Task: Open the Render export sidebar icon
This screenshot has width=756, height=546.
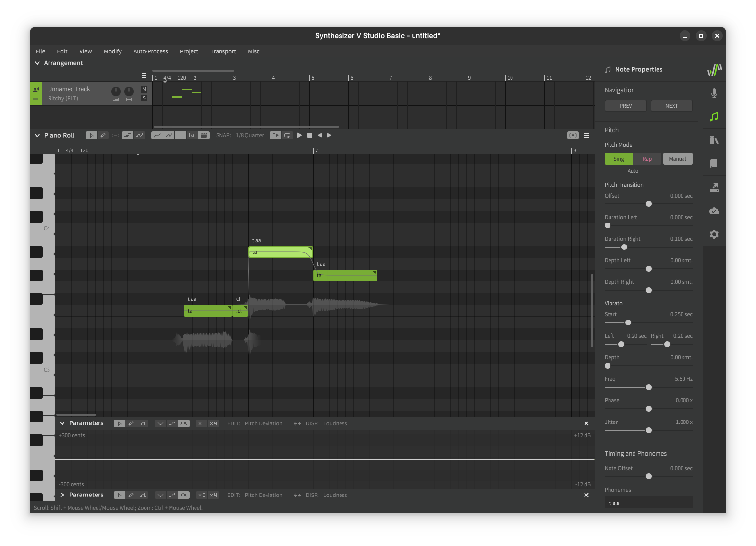Action: pos(714,187)
